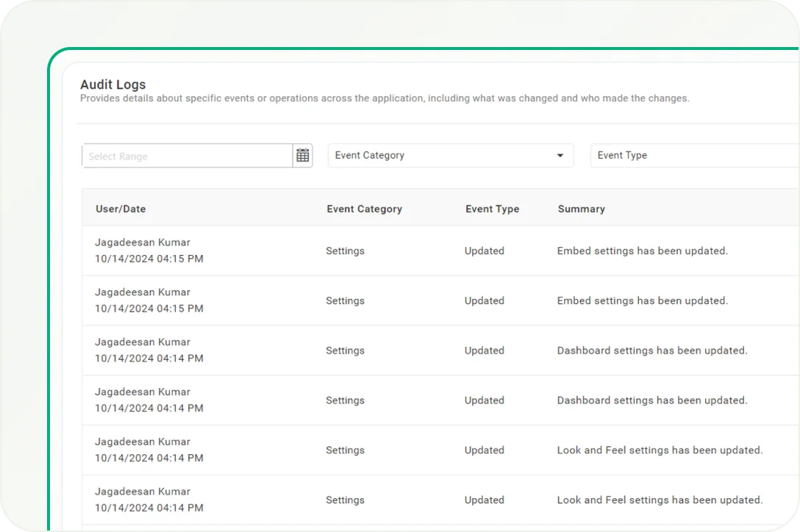Click the Select Range date input field
This screenshot has width=800, height=532.
(187, 156)
